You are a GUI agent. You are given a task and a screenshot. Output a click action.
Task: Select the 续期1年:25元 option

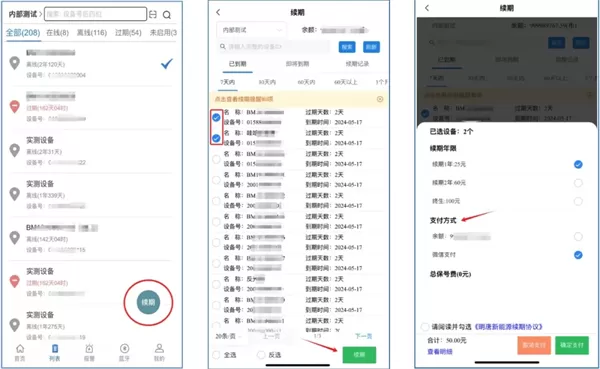coord(578,164)
